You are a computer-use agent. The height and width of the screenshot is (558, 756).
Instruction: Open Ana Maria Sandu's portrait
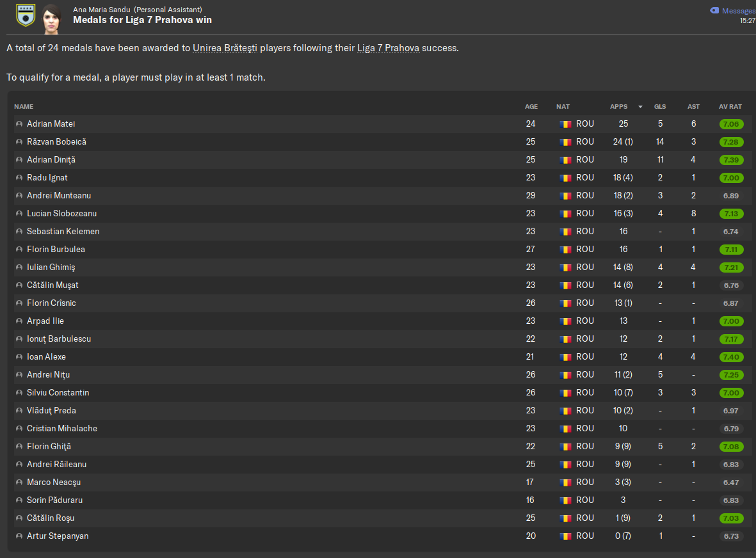tap(51, 19)
